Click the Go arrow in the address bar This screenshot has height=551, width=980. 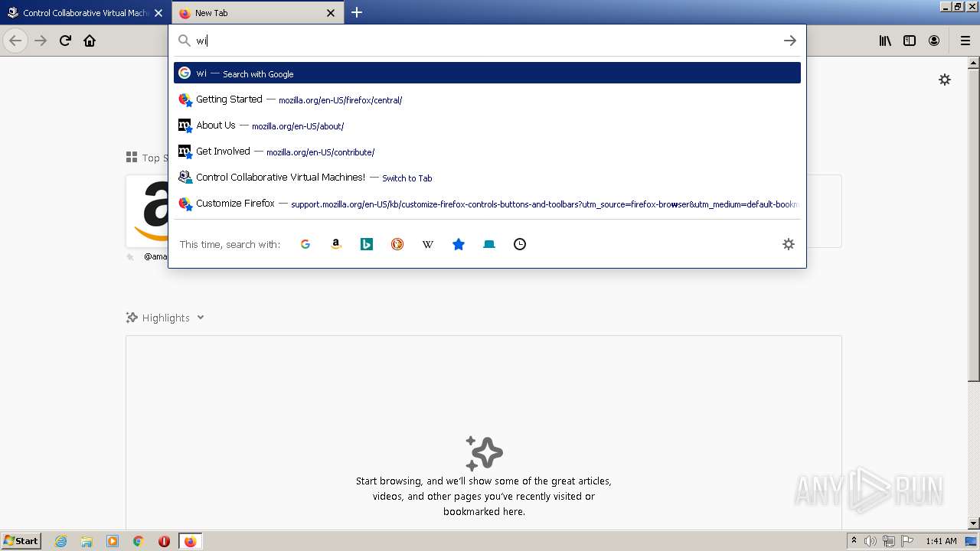point(790,41)
